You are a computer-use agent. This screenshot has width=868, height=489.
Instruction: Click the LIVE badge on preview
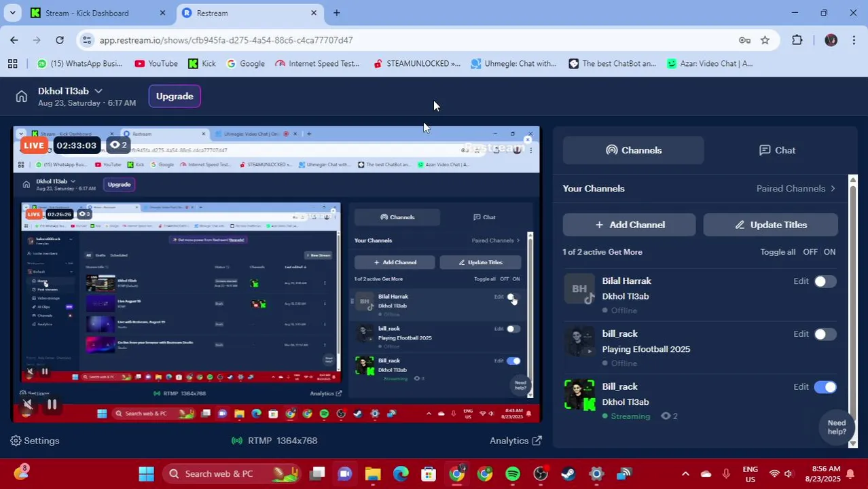pos(33,145)
